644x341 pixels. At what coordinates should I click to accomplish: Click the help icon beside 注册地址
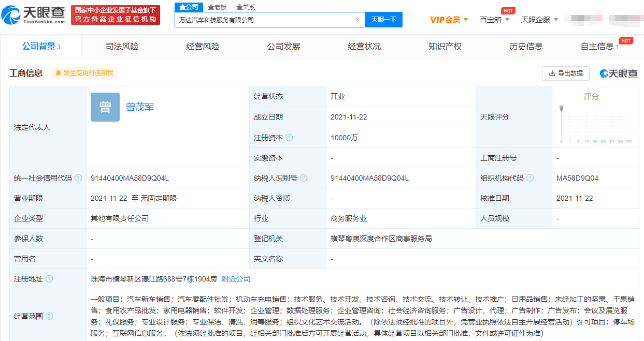tap(49, 279)
